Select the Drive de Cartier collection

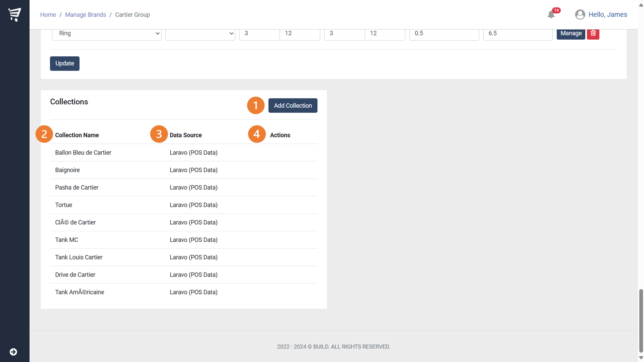coord(75,274)
